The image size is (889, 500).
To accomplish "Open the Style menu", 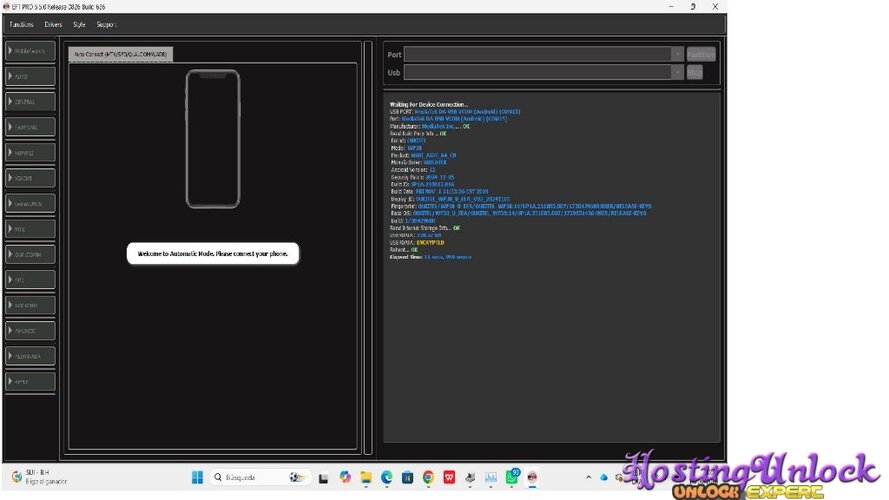I will pos(79,24).
